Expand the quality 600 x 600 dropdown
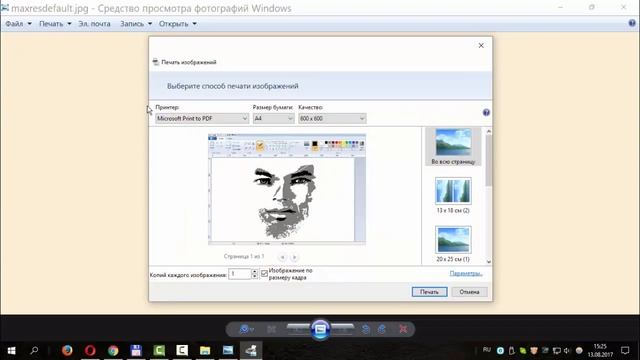Screen dimensions: 640x360 pyautogui.click(x=332, y=118)
